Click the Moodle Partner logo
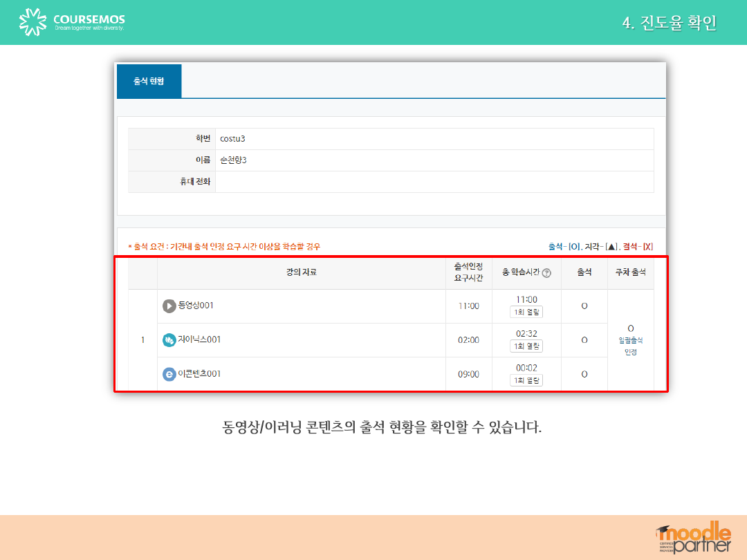The width and height of the screenshot is (747, 560). point(693,537)
